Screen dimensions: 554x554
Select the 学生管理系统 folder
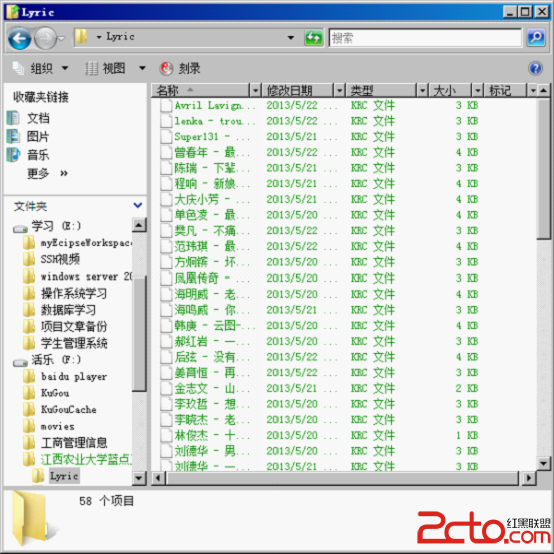coord(65,343)
